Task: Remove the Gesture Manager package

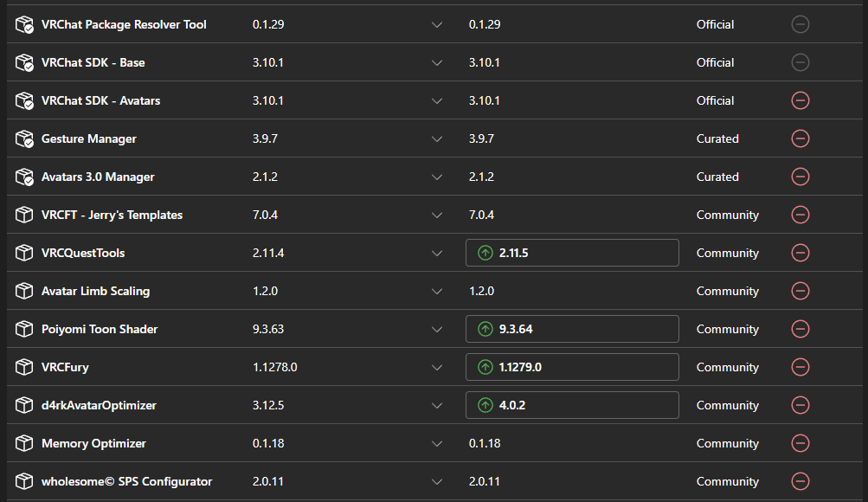Action: coord(800,138)
